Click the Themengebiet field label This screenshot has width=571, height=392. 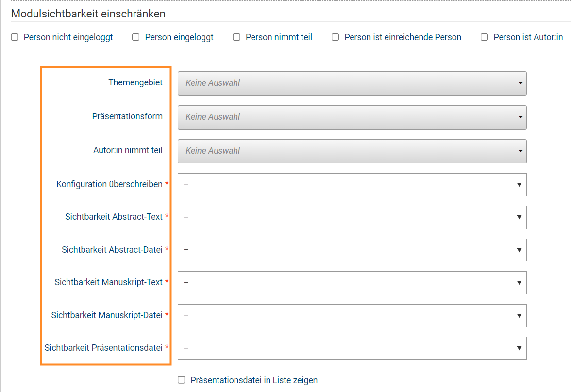point(135,82)
